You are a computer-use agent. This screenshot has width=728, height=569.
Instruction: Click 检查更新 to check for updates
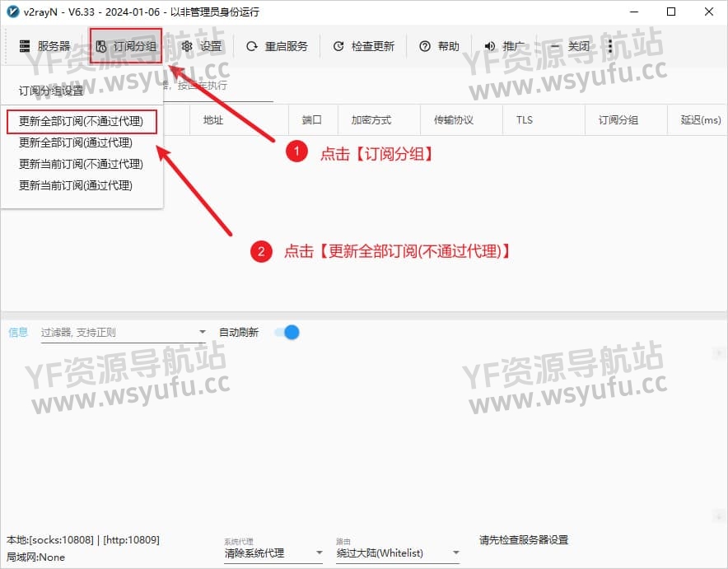pos(363,46)
